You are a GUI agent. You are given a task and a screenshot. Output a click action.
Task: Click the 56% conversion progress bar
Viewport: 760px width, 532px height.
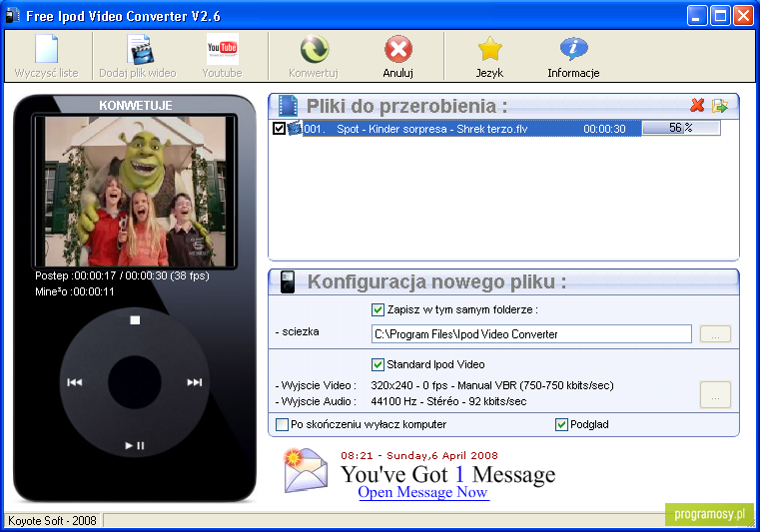click(681, 128)
